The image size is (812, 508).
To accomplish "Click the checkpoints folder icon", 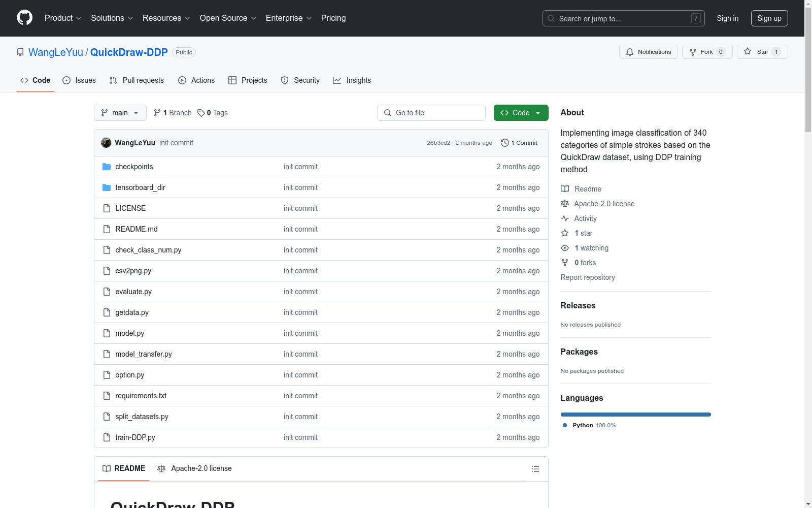I will pos(107,167).
